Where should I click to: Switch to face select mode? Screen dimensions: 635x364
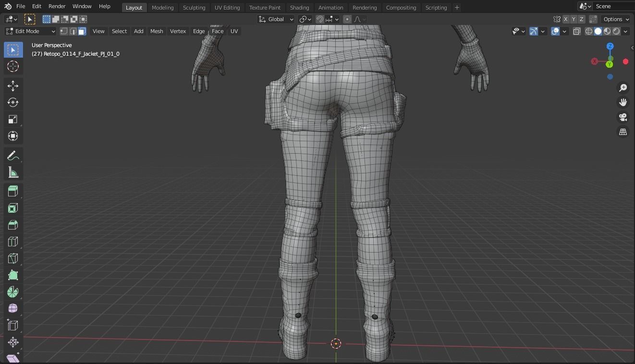coord(82,31)
